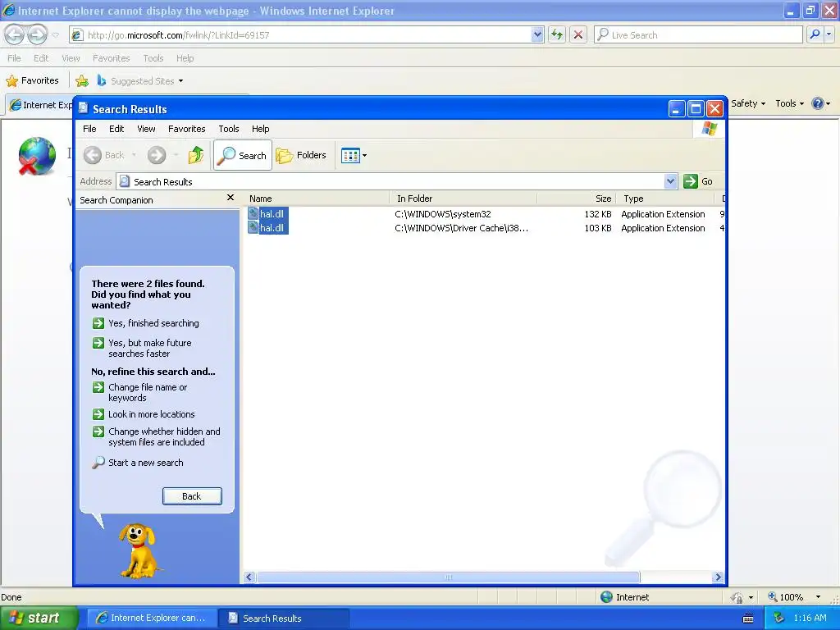
Task: Open the Views icon menu
Action: pos(354,155)
